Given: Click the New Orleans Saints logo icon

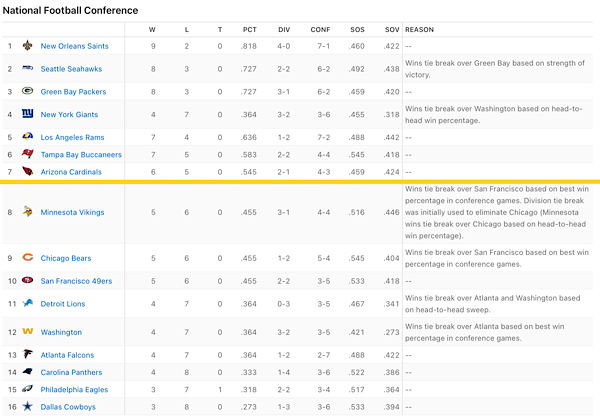Looking at the screenshot, I should click(27, 46).
